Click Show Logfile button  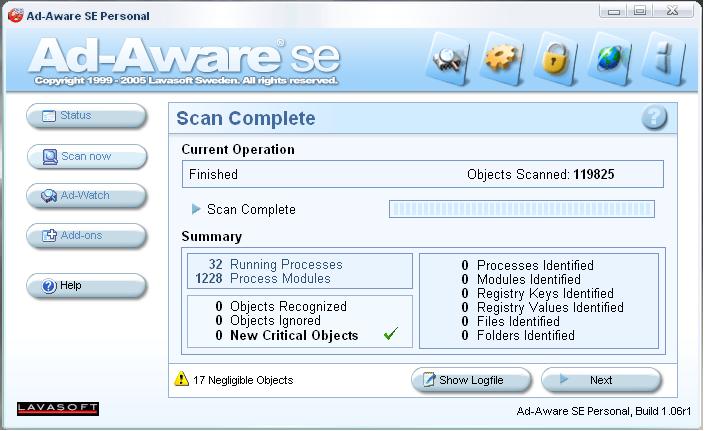[x=471, y=380]
